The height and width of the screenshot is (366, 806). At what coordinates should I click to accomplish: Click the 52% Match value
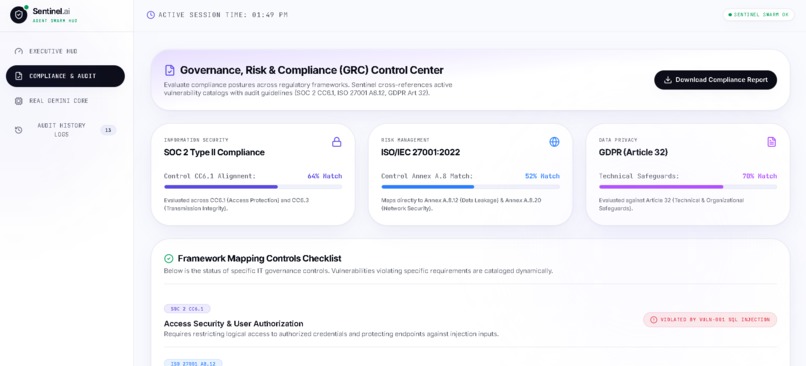click(x=542, y=176)
